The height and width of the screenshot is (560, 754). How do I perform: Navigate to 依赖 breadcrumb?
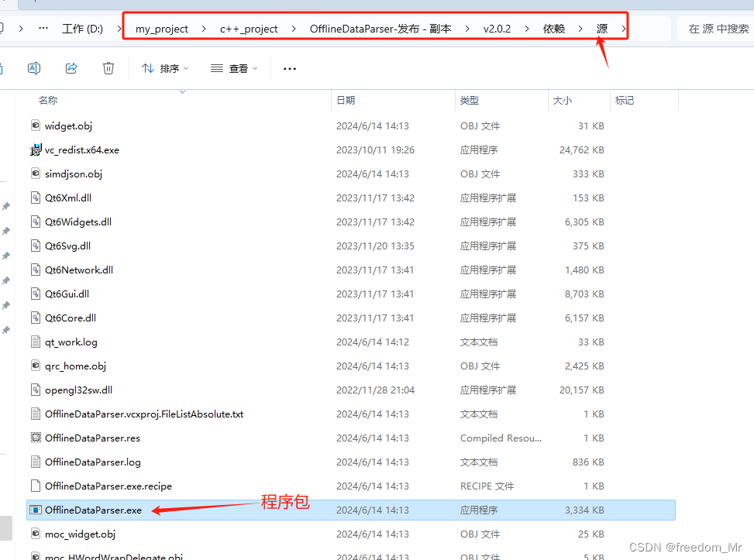(553, 29)
